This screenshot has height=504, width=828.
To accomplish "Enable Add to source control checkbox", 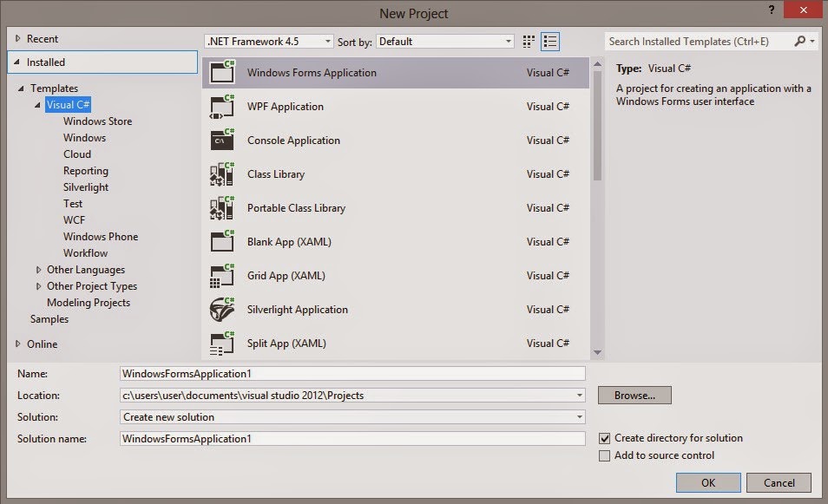I will [x=605, y=455].
